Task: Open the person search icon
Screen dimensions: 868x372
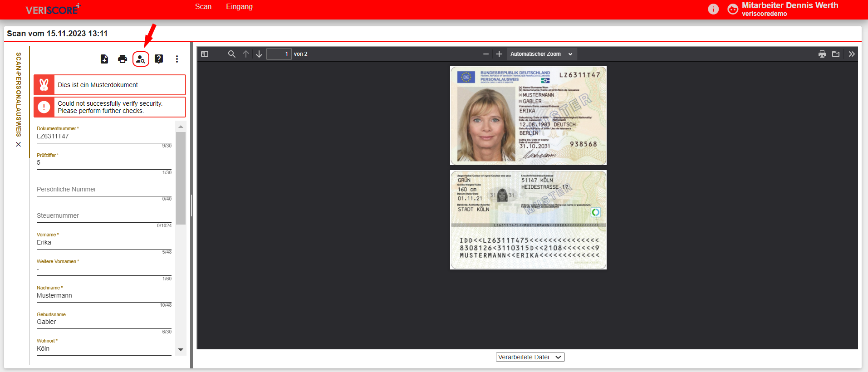Action: pos(141,59)
